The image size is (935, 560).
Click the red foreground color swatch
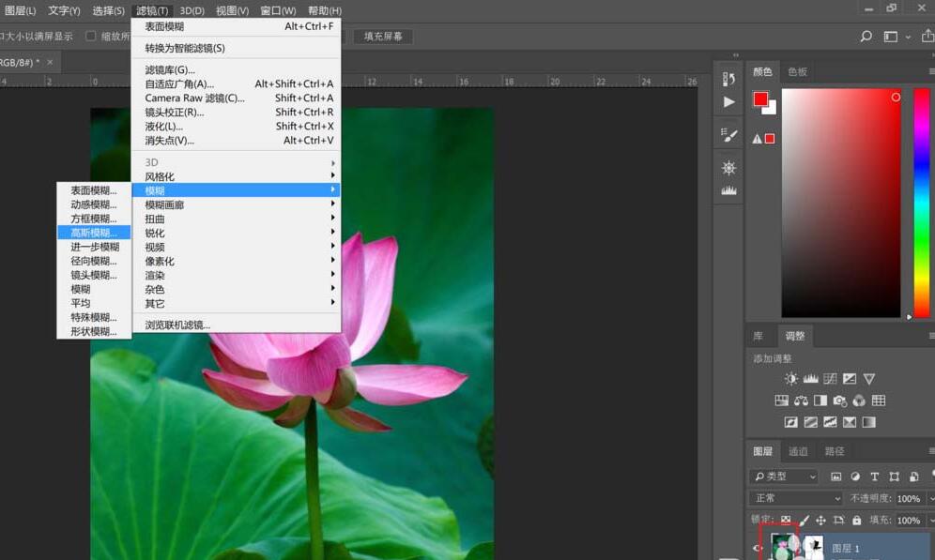click(x=760, y=99)
